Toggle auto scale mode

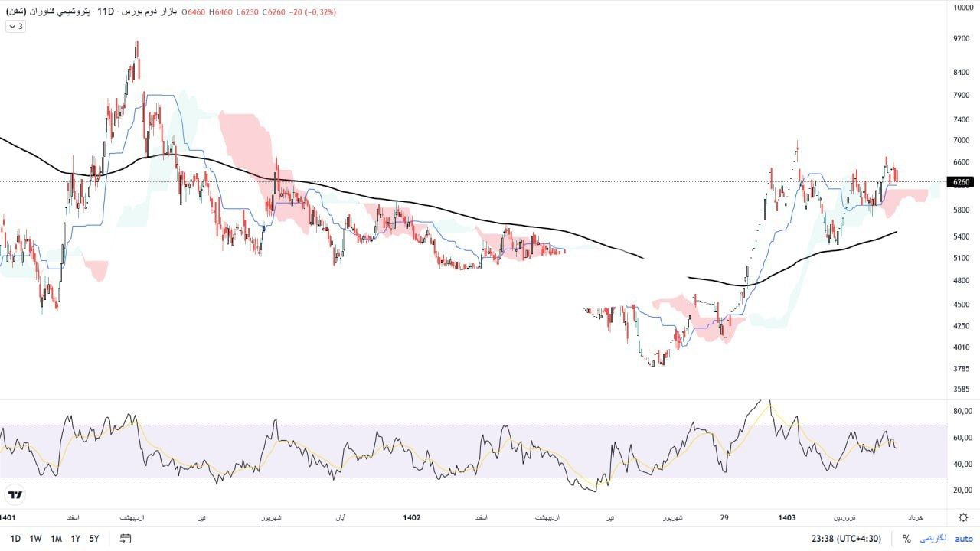coord(963,539)
